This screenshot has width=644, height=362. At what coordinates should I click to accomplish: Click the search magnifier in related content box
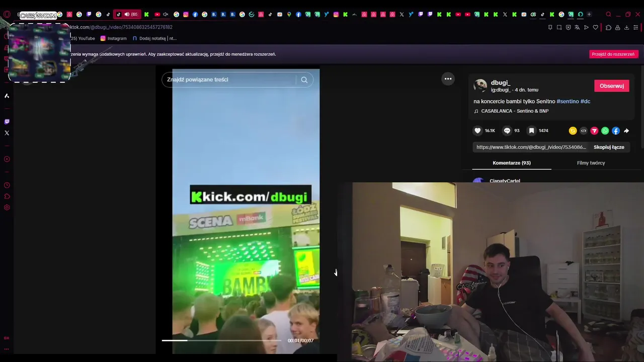click(304, 79)
